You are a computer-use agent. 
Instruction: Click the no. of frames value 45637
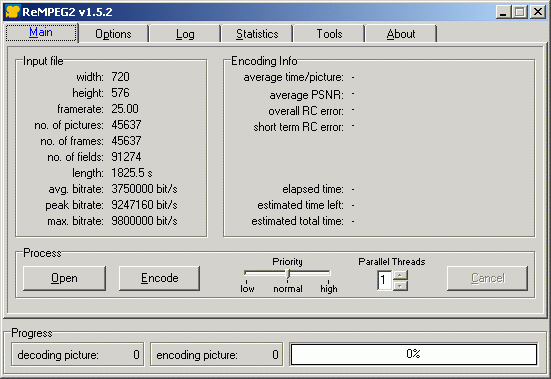(127, 141)
